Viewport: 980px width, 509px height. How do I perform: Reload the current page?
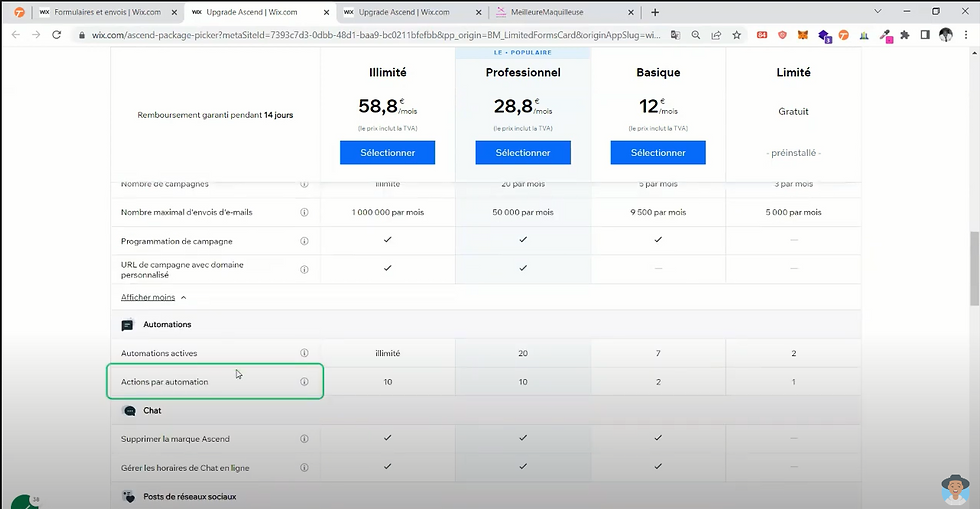click(56, 35)
